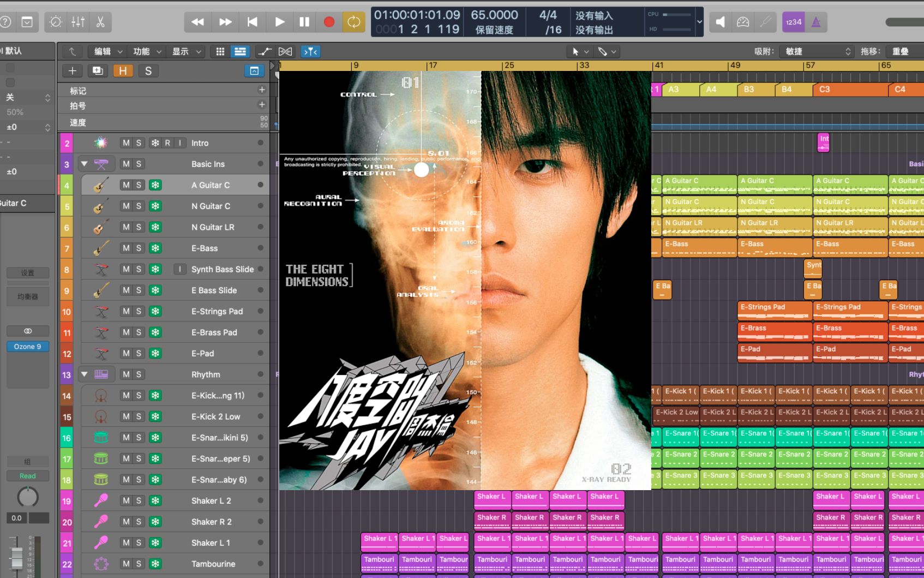Add a new track with the plus button
924x578 pixels.
pyautogui.click(x=72, y=71)
